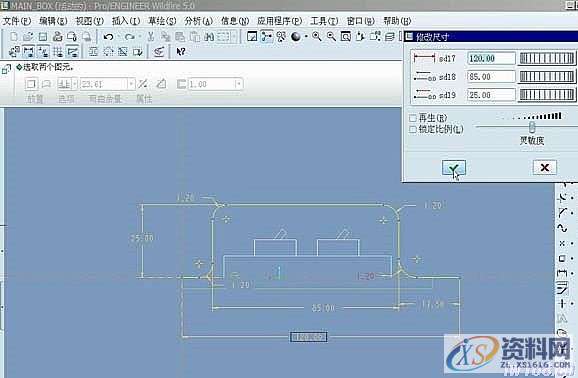Open the 放置 dashboard tab
578x378 pixels.
[x=35, y=99]
